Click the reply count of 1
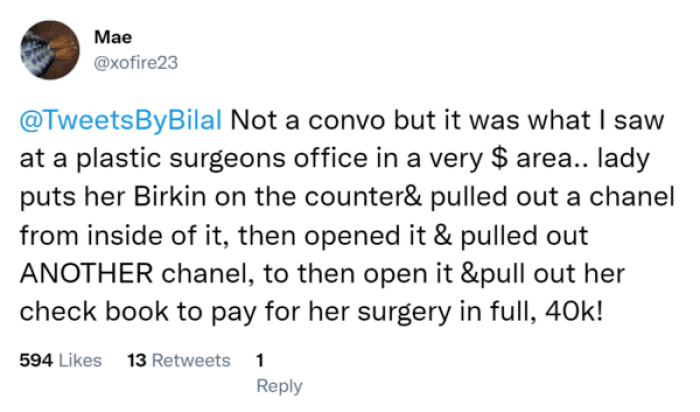 click(x=261, y=360)
